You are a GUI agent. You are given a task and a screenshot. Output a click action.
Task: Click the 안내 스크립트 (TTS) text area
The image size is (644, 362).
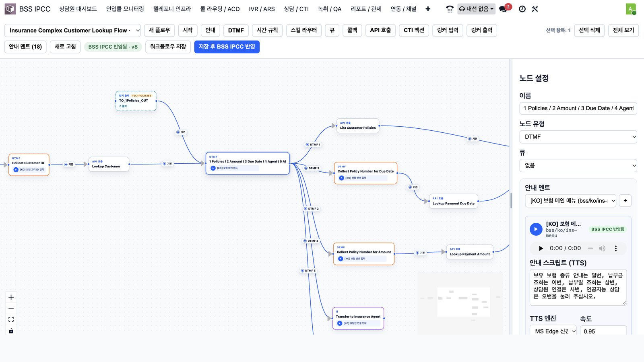click(x=578, y=287)
